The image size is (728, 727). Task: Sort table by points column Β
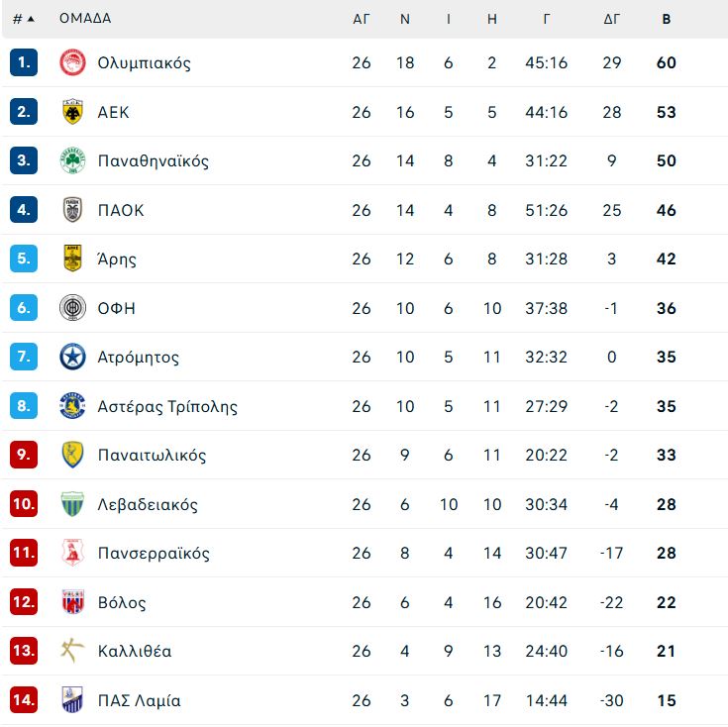click(x=667, y=19)
